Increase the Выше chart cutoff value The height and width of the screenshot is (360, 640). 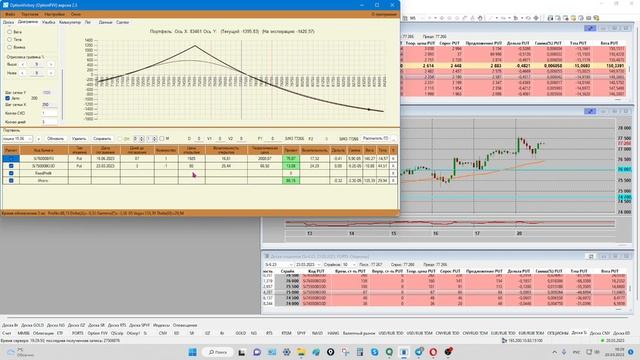click(51, 64)
